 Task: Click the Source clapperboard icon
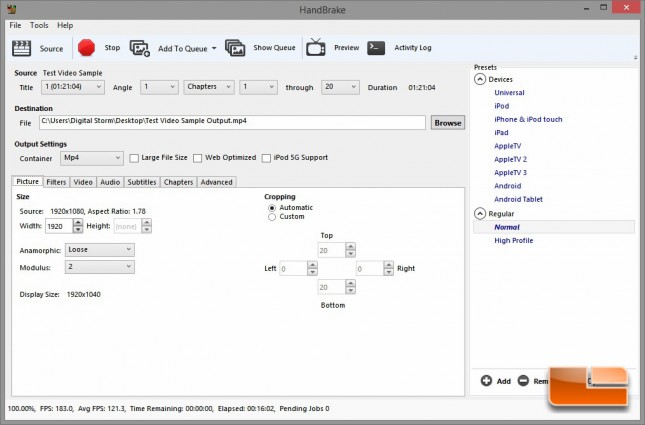tap(21, 48)
